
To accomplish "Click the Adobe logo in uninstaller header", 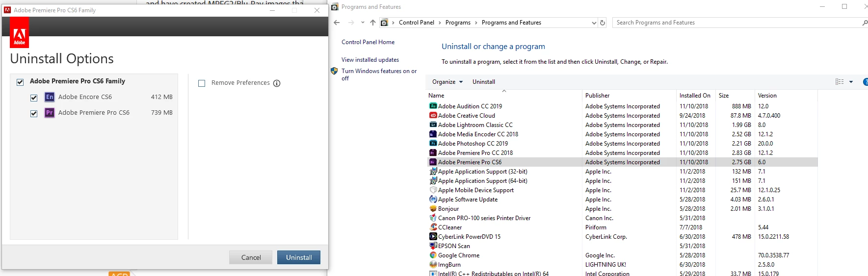I will click(19, 32).
